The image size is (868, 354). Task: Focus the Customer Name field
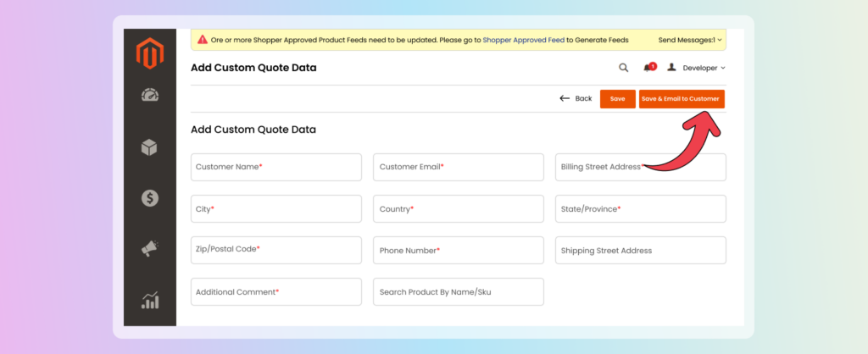coord(275,167)
